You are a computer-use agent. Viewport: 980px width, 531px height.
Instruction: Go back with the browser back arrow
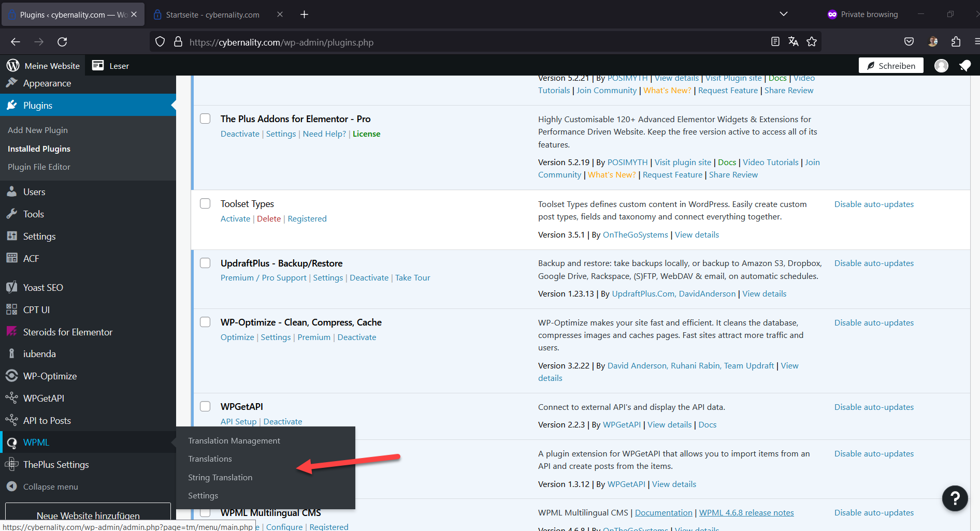16,42
